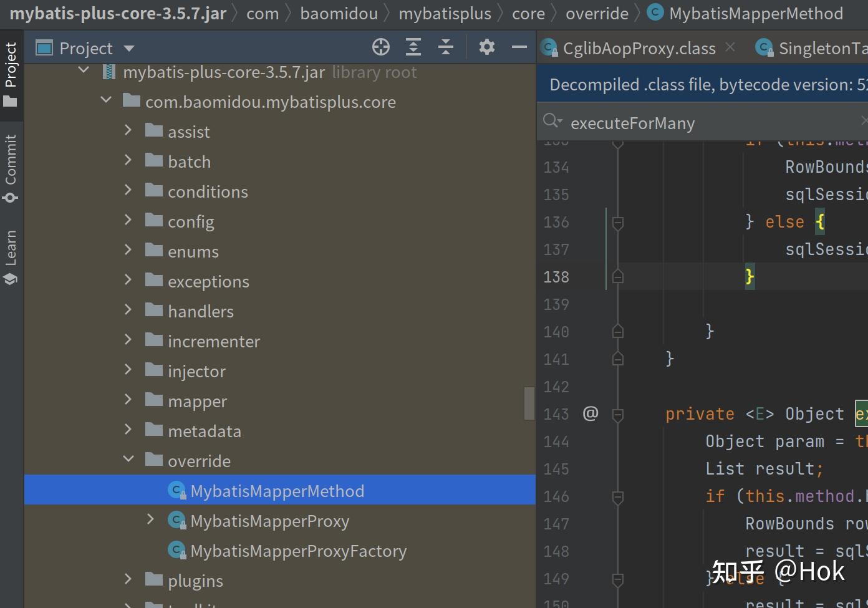Viewport: 868px width, 608px height.
Task: Toggle the fold arrow at line 136
Action: coord(617,221)
